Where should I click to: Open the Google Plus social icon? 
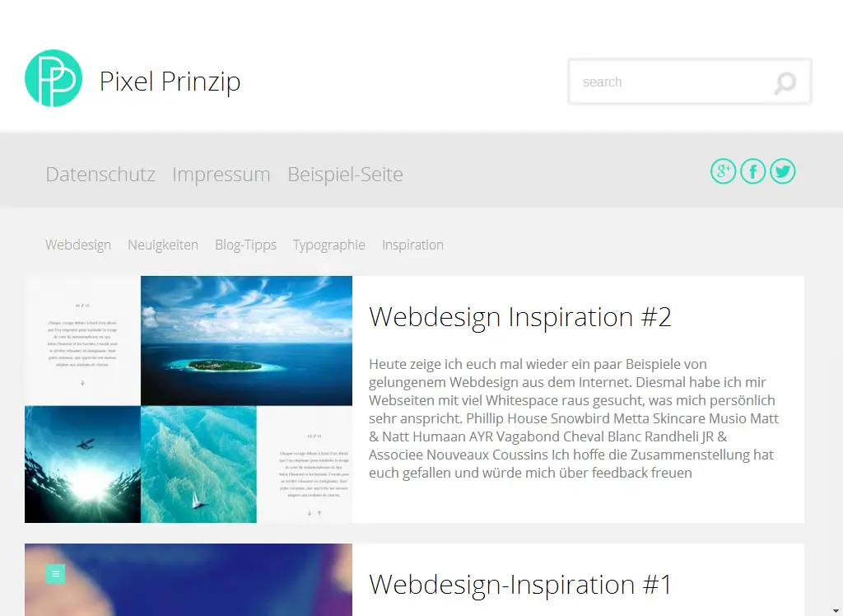click(x=723, y=171)
